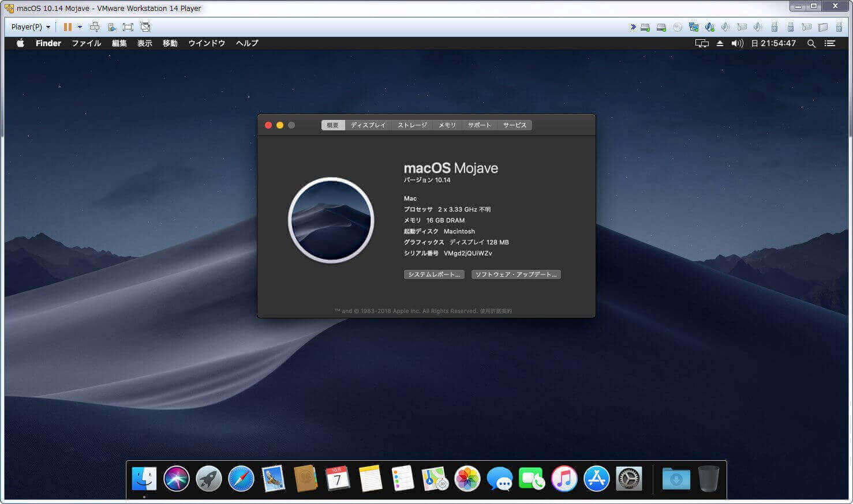Open Safari from the Dock
853x504 pixels.
coord(241,479)
